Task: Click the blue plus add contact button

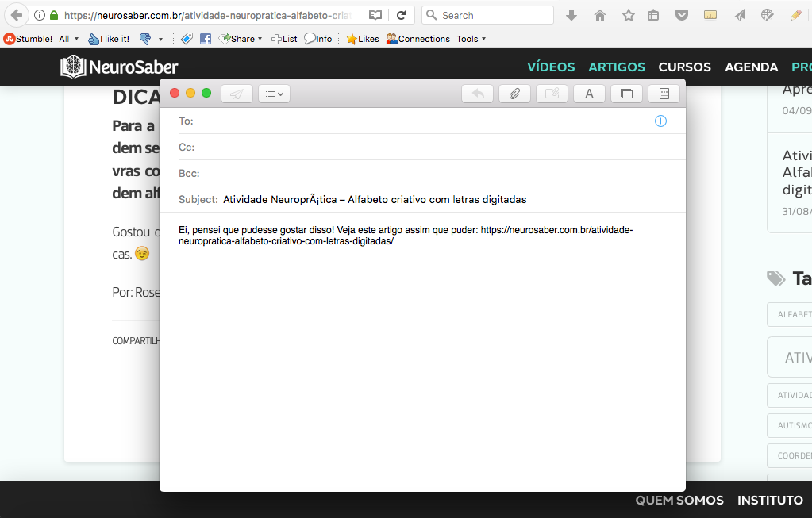Action: pyautogui.click(x=660, y=121)
